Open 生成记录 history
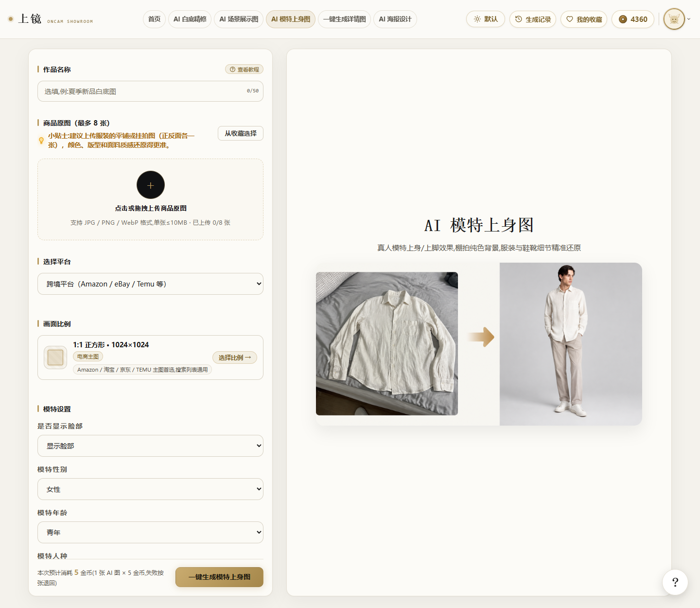700x608 pixels. coord(533,19)
